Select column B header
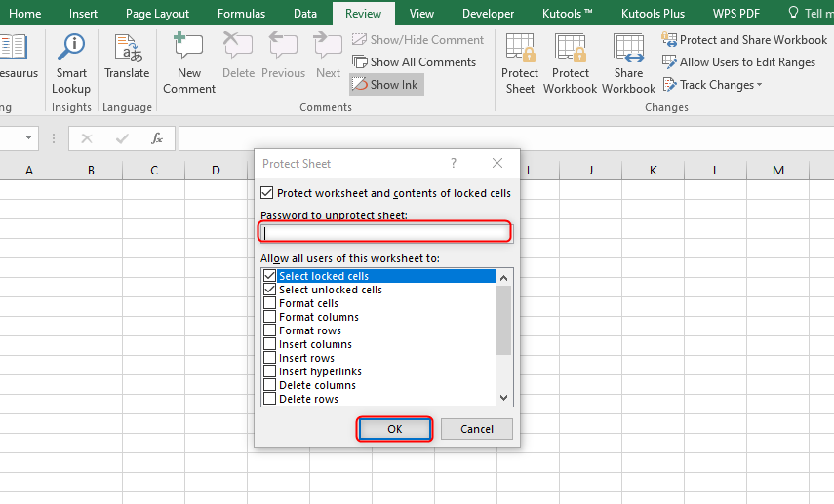The image size is (834, 504). point(91,171)
